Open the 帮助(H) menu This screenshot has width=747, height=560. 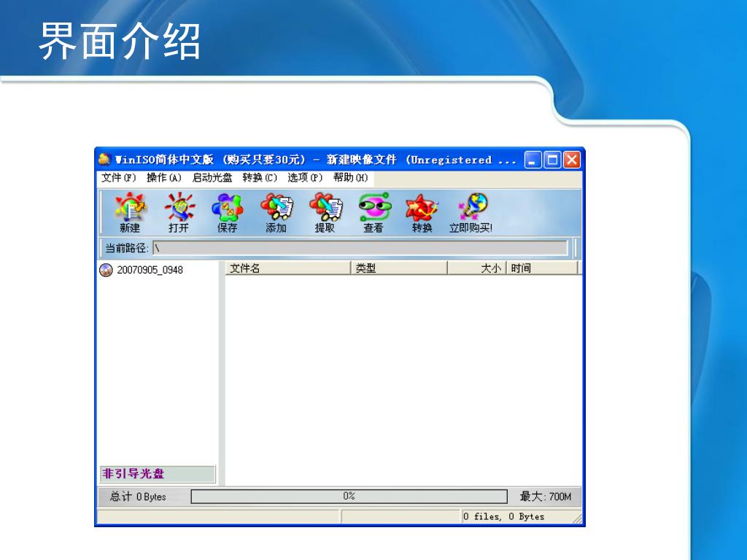(x=351, y=178)
